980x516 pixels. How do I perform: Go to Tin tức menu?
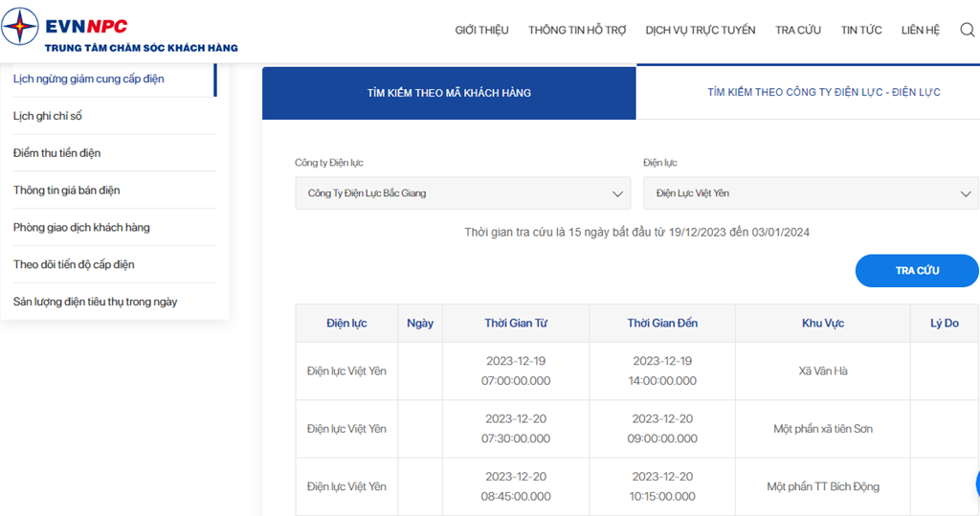(861, 30)
